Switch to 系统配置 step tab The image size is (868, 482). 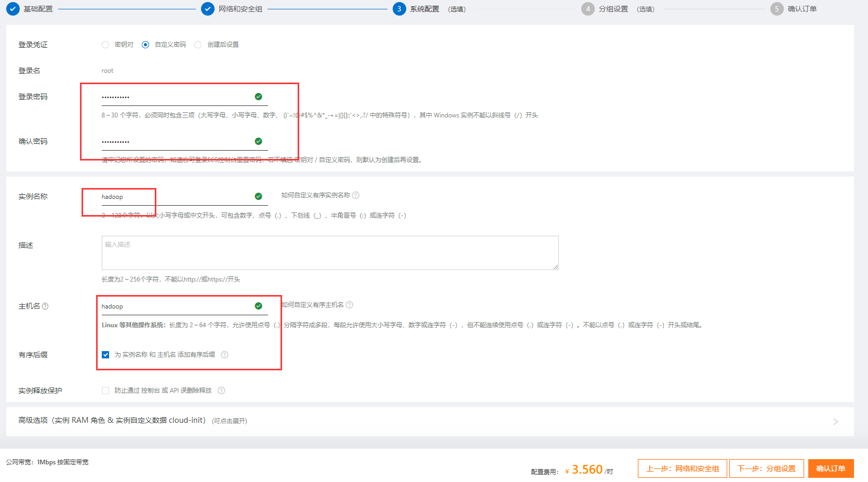point(424,9)
